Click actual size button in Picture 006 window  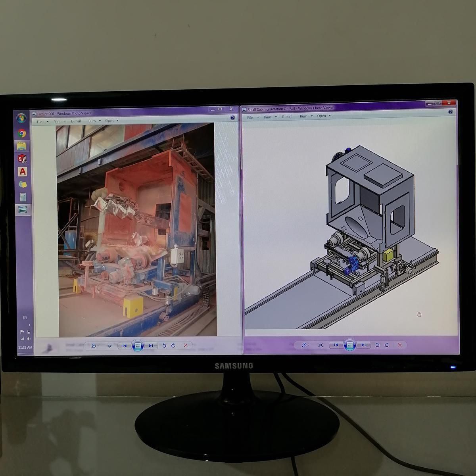[x=109, y=346]
